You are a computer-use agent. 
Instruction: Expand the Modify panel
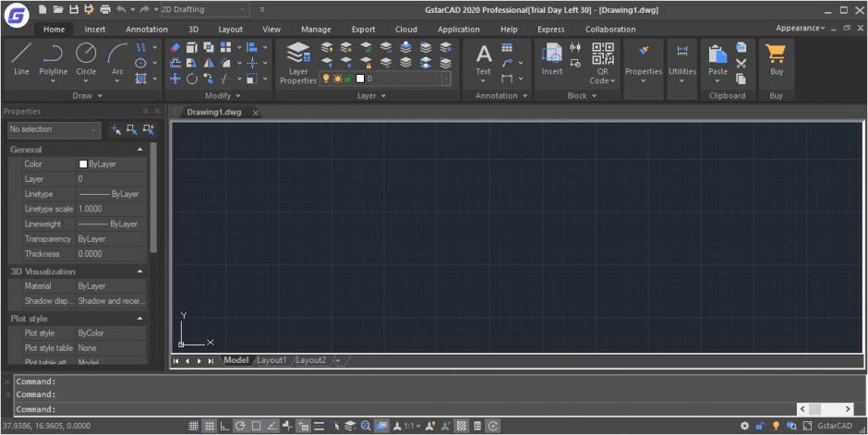point(223,96)
